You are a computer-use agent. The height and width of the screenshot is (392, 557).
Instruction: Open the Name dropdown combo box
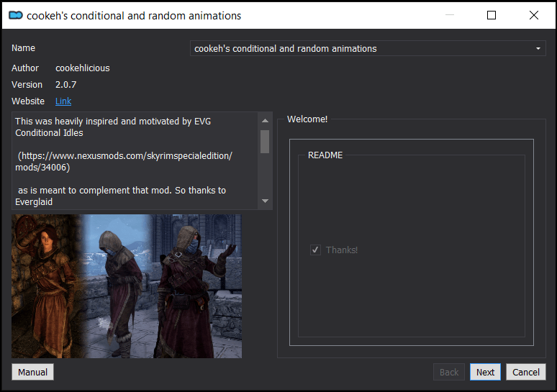click(x=368, y=48)
